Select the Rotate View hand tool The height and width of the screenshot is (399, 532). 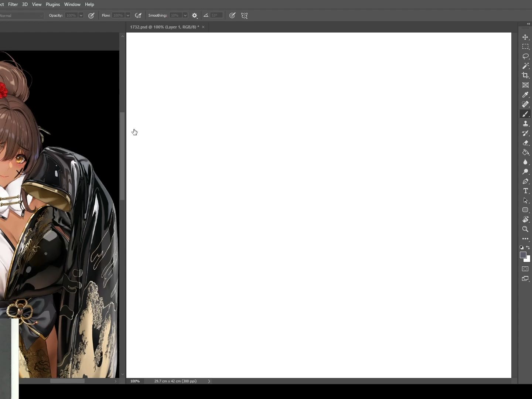point(525,219)
